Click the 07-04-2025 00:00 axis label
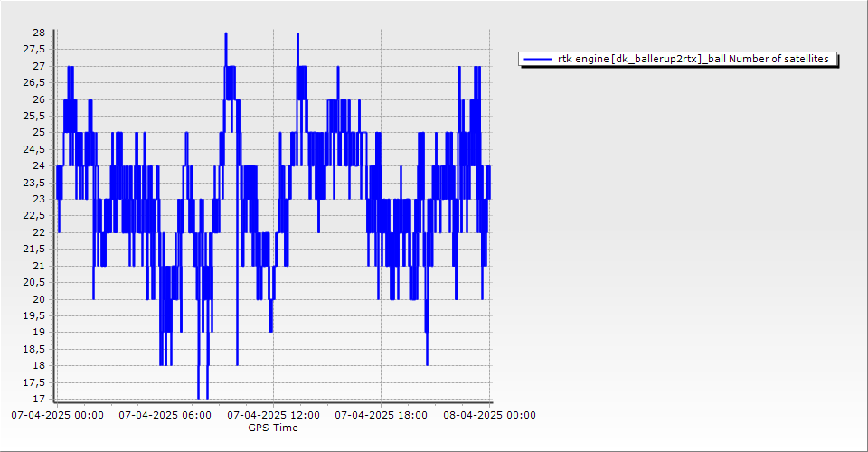This screenshot has height=452, width=868. pyautogui.click(x=58, y=415)
